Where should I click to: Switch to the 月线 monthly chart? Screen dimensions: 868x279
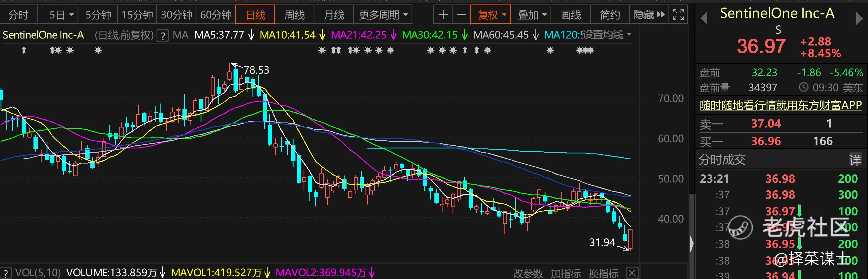pos(334,15)
